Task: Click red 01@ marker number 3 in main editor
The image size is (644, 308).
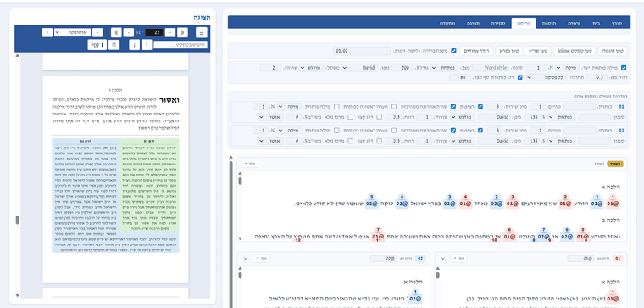Action: tap(512, 203)
